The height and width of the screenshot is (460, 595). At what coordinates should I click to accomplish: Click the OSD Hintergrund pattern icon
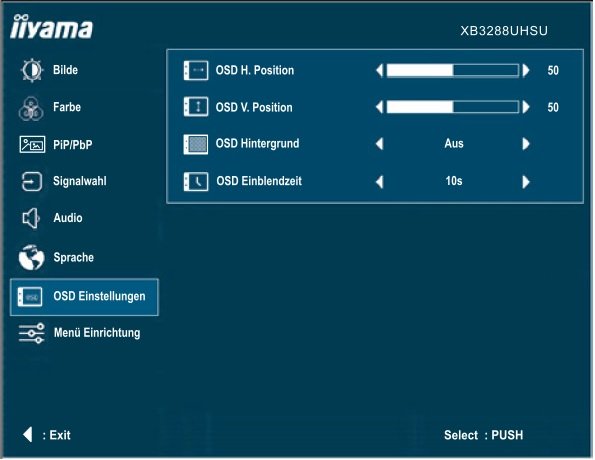tap(196, 144)
